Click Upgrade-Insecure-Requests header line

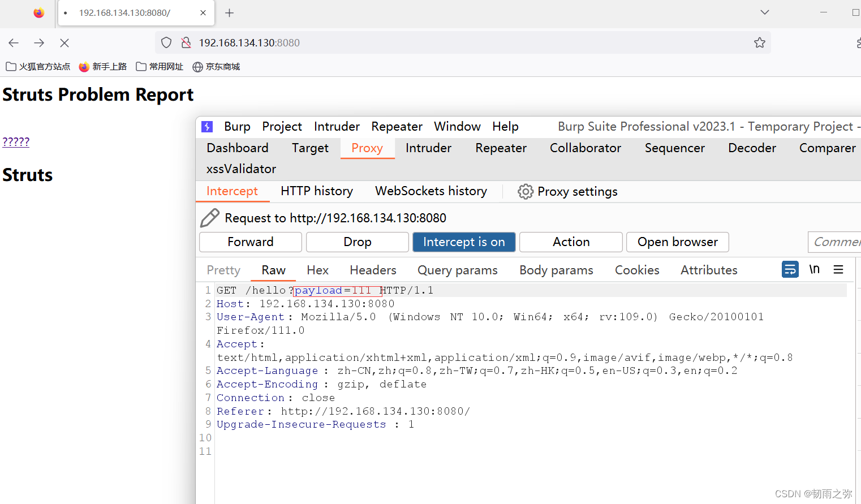(316, 425)
